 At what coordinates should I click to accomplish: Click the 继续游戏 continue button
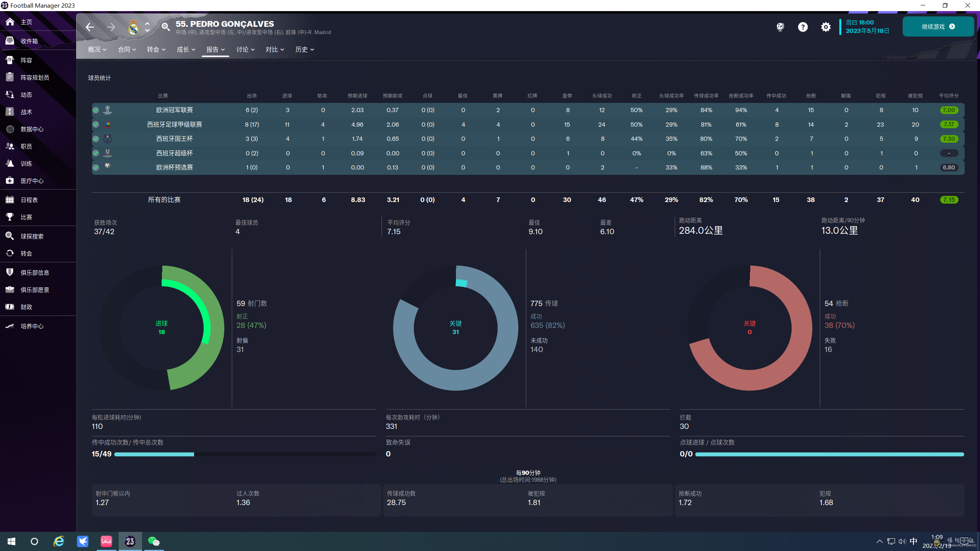pyautogui.click(x=938, y=26)
